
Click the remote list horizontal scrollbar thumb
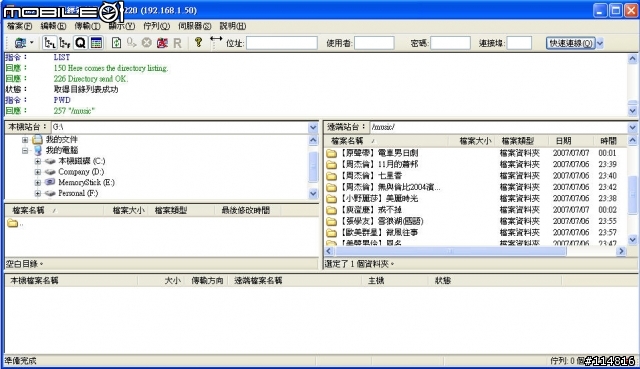point(450,251)
